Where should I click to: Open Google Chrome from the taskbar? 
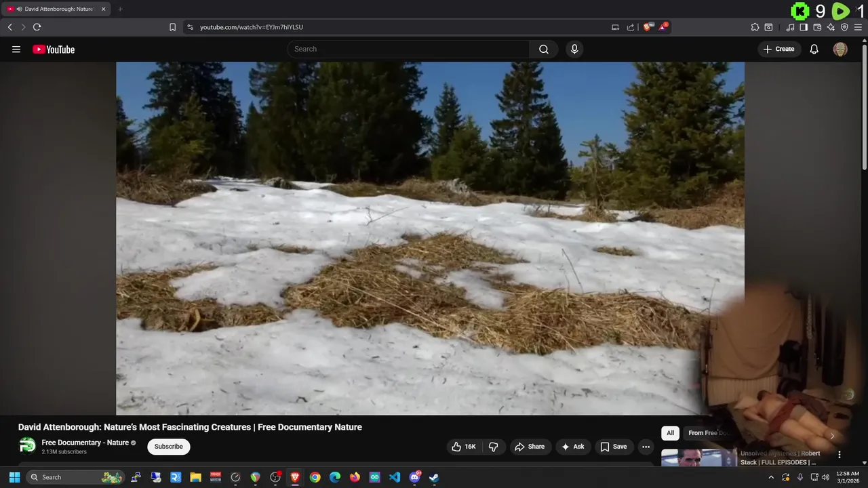315,477
